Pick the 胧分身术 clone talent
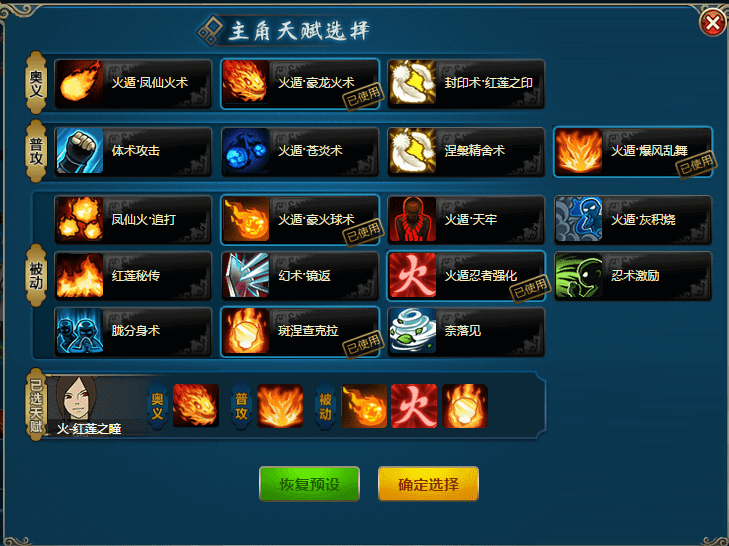The height and width of the screenshot is (546, 729). (x=133, y=332)
